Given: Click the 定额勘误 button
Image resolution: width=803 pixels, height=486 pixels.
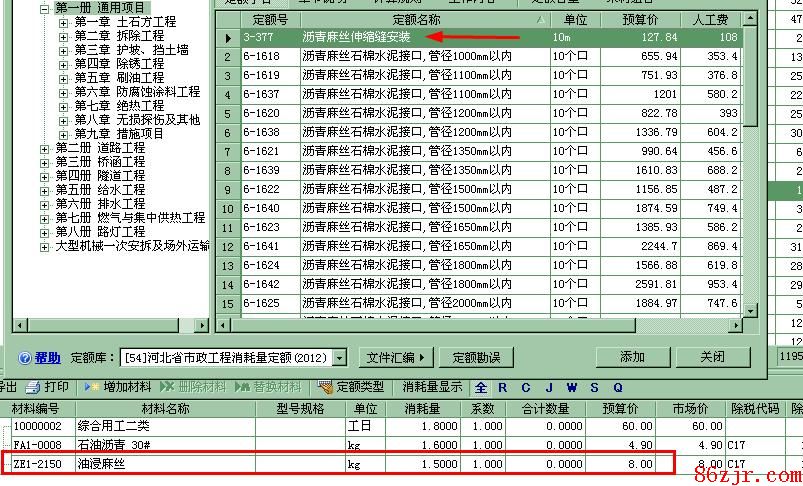Looking at the screenshot, I should [476, 357].
